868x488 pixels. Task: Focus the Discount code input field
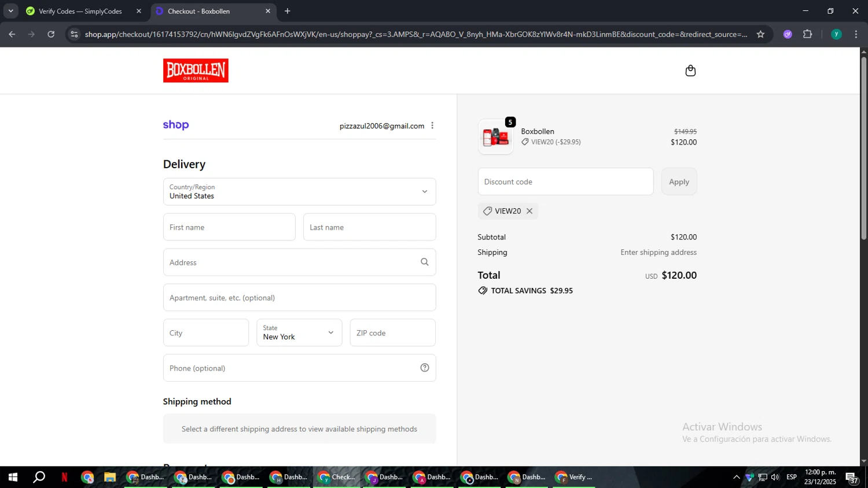coord(565,182)
